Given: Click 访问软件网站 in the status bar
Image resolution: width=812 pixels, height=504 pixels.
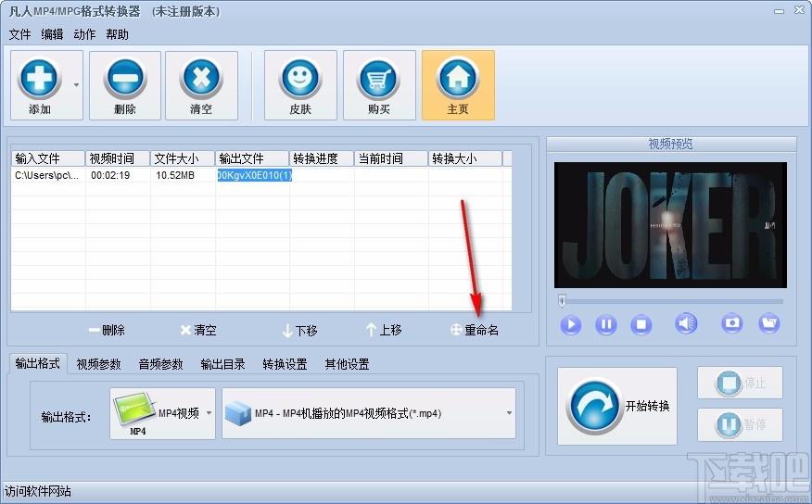Looking at the screenshot, I should [38, 491].
